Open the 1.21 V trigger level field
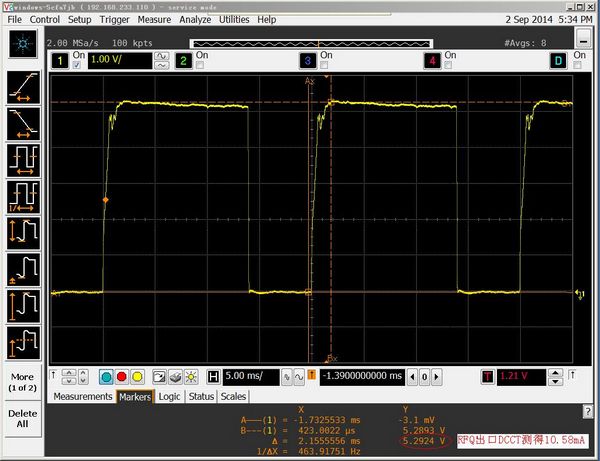 pos(520,376)
